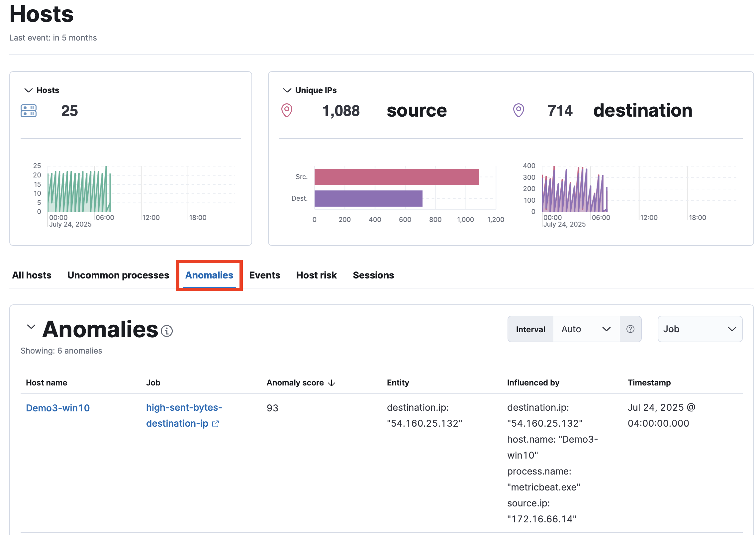Image resolution: width=756 pixels, height=535 pixels.
Task: Click the pink source IP pin icon
Action: [287, 111]
